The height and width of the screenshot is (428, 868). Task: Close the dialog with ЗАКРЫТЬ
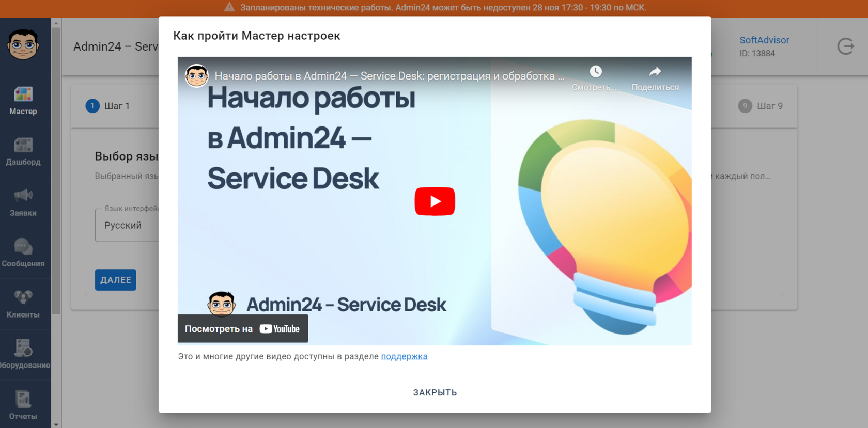(435, 392)
